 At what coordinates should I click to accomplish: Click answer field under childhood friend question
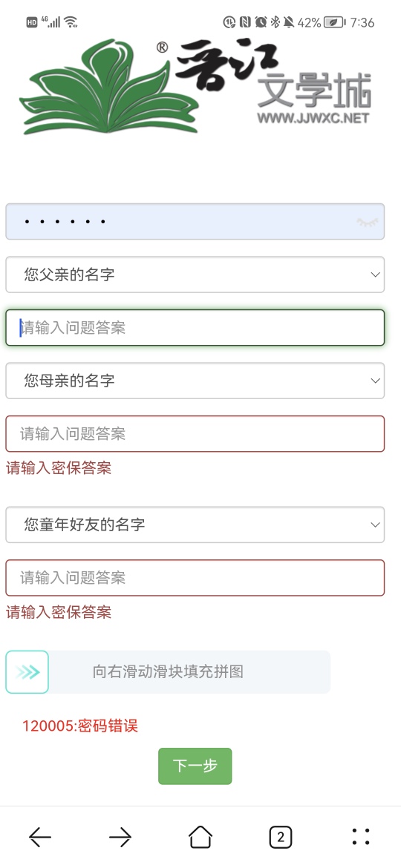pyautogui.click(x=195, y=578)
